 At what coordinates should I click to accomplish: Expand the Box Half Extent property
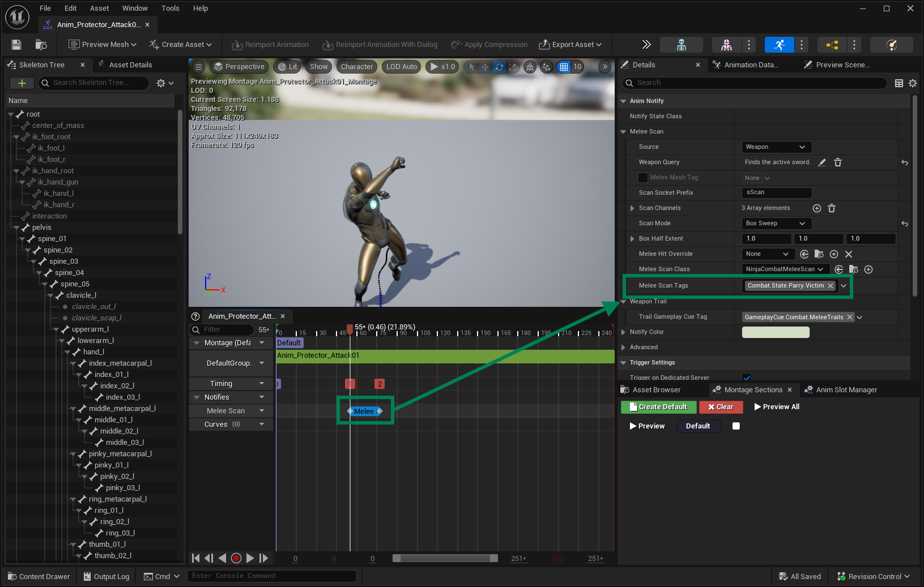(x=632, y=239)
